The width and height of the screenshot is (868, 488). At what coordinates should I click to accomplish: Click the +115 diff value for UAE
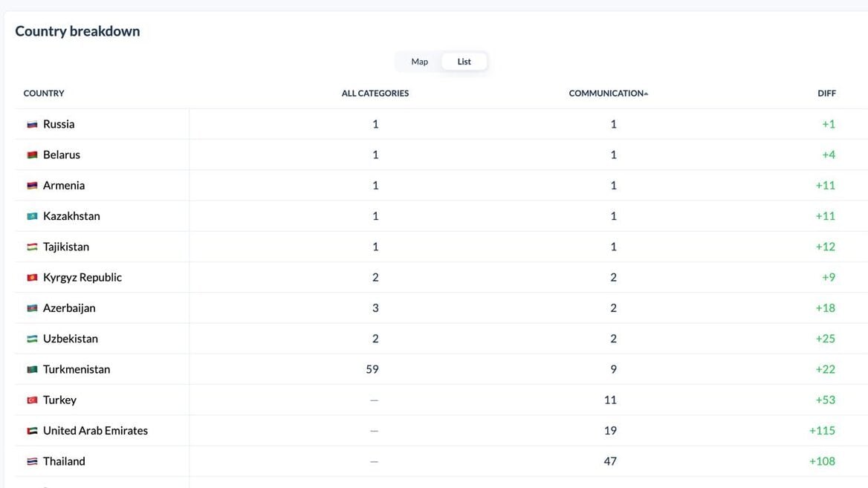pyautogui.click(x=822, y=431)
